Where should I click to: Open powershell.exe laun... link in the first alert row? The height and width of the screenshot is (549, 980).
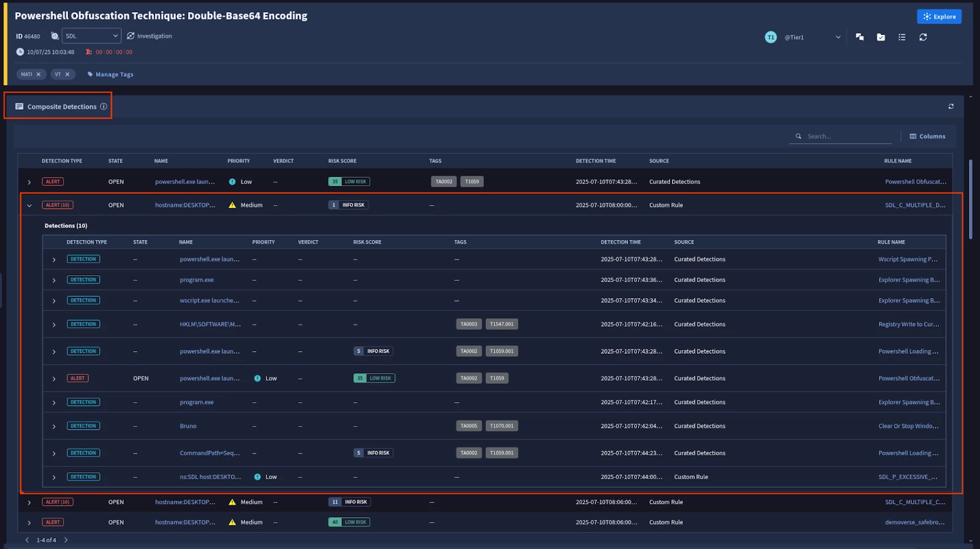coord(185,182)
